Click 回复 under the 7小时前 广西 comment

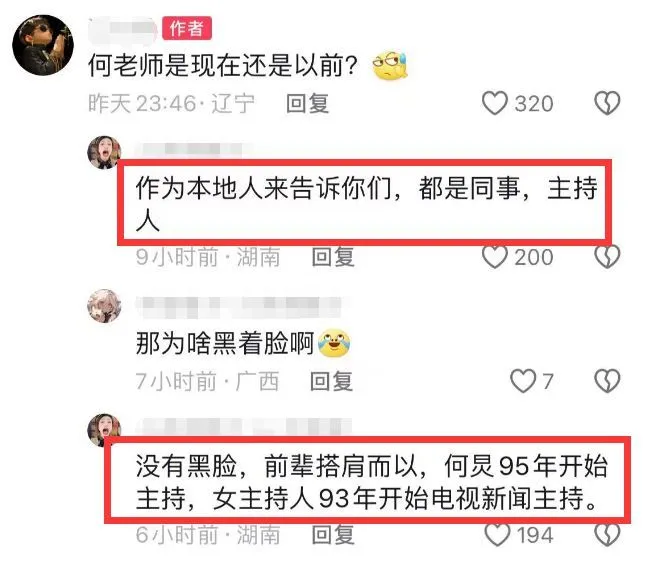(331, 381)
